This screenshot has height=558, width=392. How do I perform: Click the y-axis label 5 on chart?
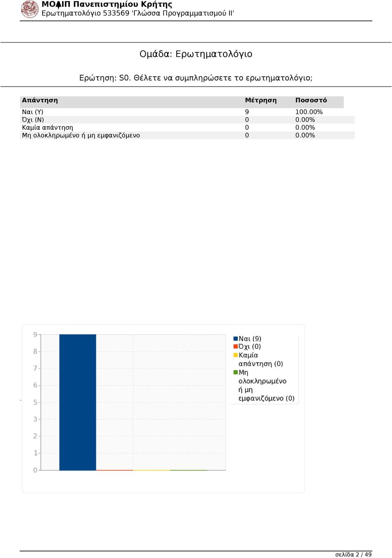[x=35, y=402]
